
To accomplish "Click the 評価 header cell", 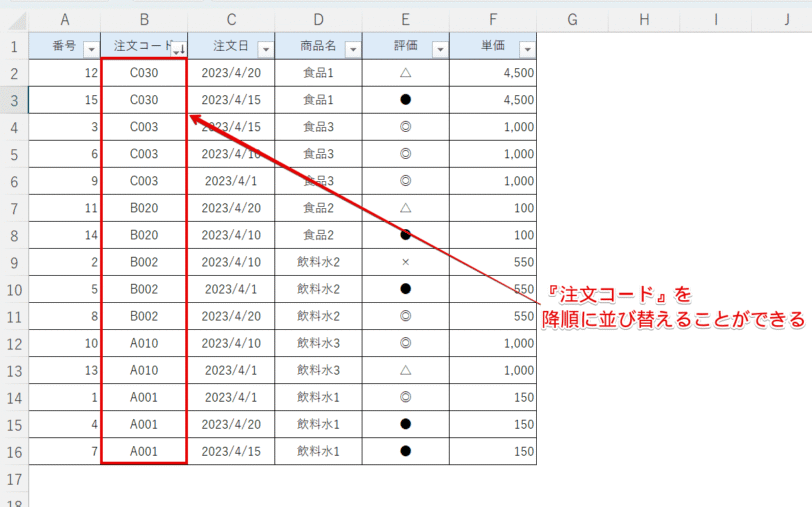I will 405,46.
